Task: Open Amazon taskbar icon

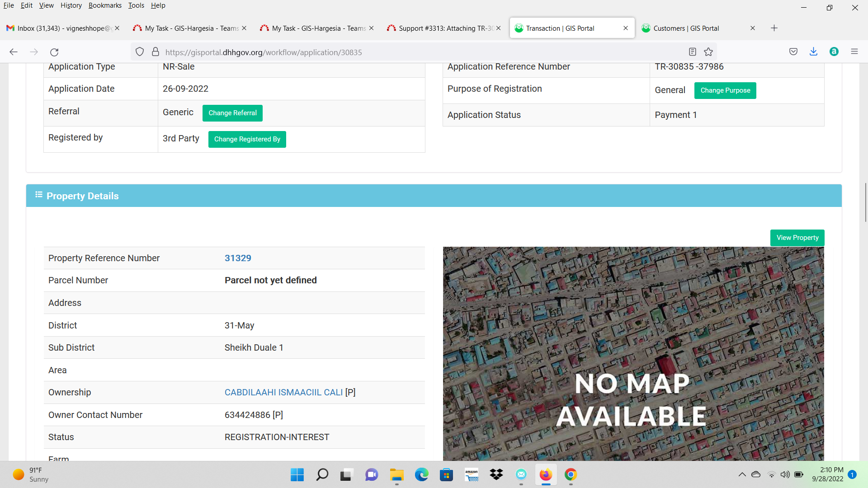Action: pyautogui.click(x=472, y=474)
